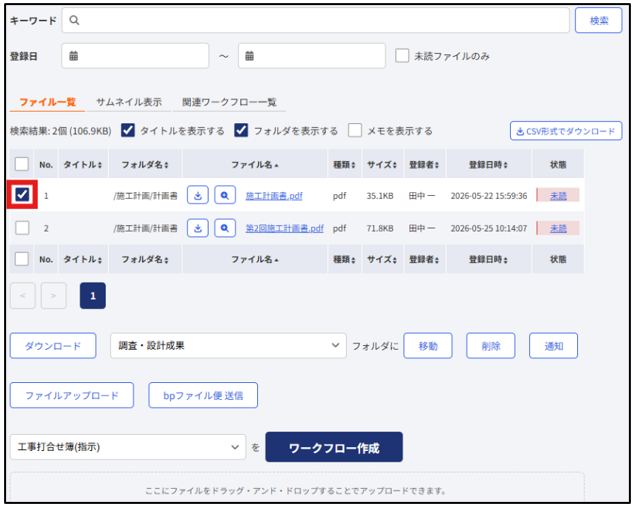
Task: Click the keyword search input field
Action: click(x=315, y=20)
